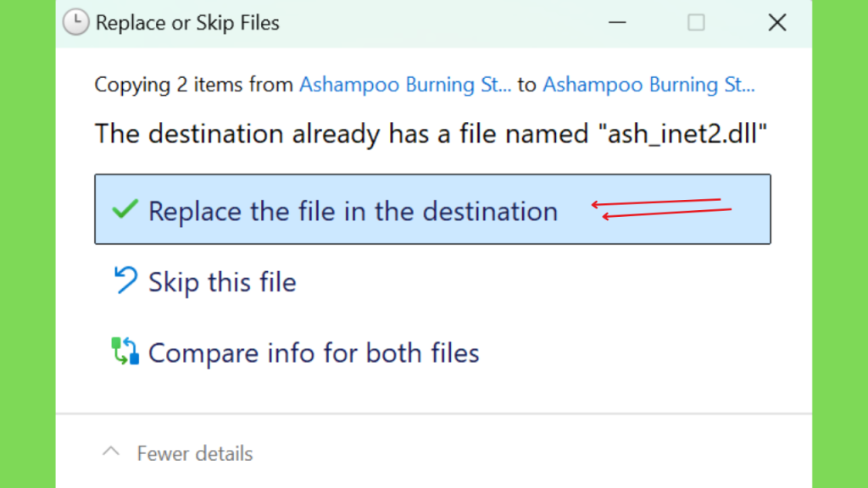Minimize the Replace or Skip Files dialog
This screenshot has width=868, height=488.
click(x=617, y=23)
